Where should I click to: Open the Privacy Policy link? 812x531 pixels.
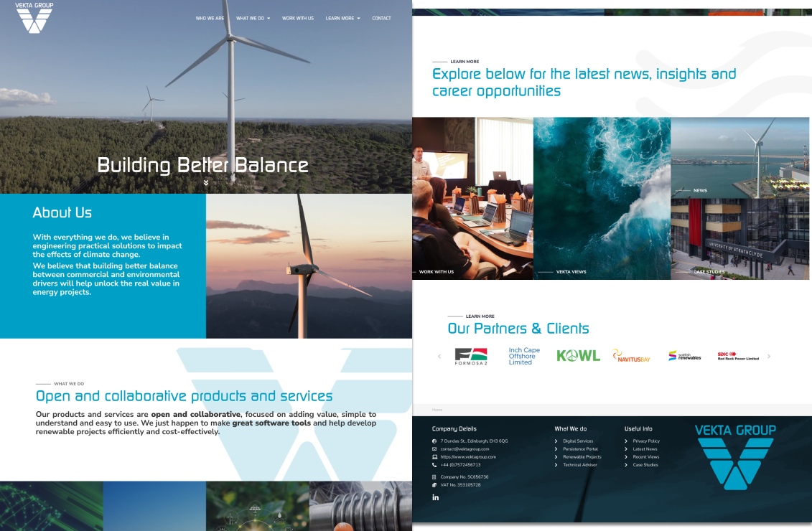click(x=648, y=441)
